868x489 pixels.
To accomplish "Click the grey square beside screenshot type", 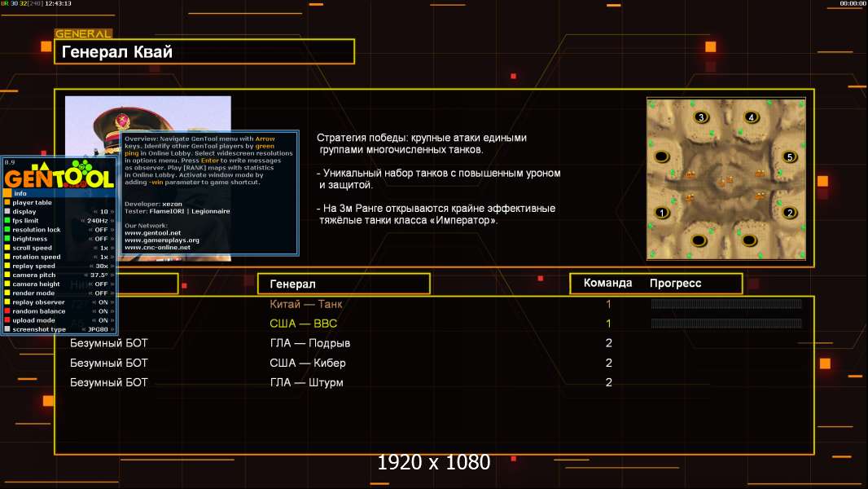I will [x=7, y=329].
